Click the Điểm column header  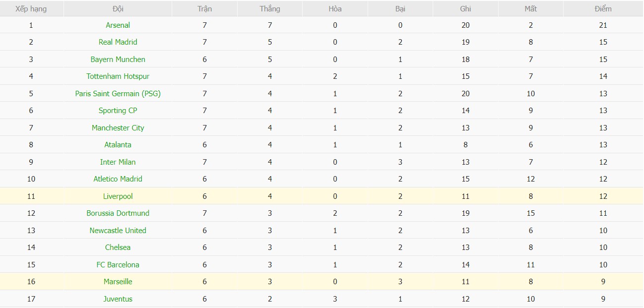[x=603, y=9]
